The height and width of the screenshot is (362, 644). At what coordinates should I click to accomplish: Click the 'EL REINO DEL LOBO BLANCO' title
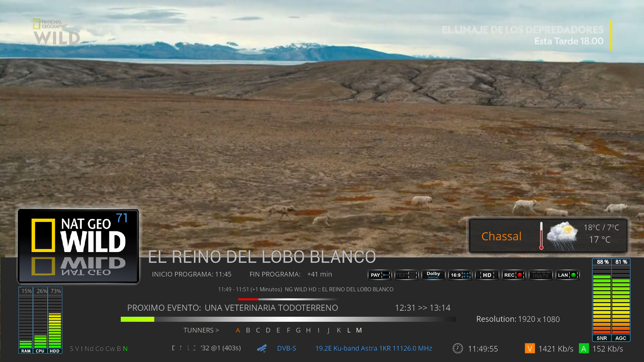262,257
